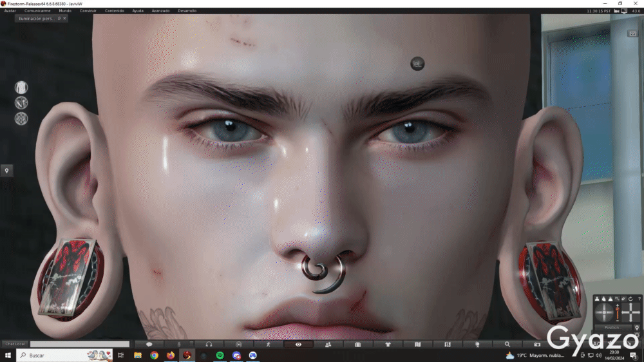Screen dimensions: 644x362
Task: Click the walking figure toolbar icon
Action: (268, 345)
